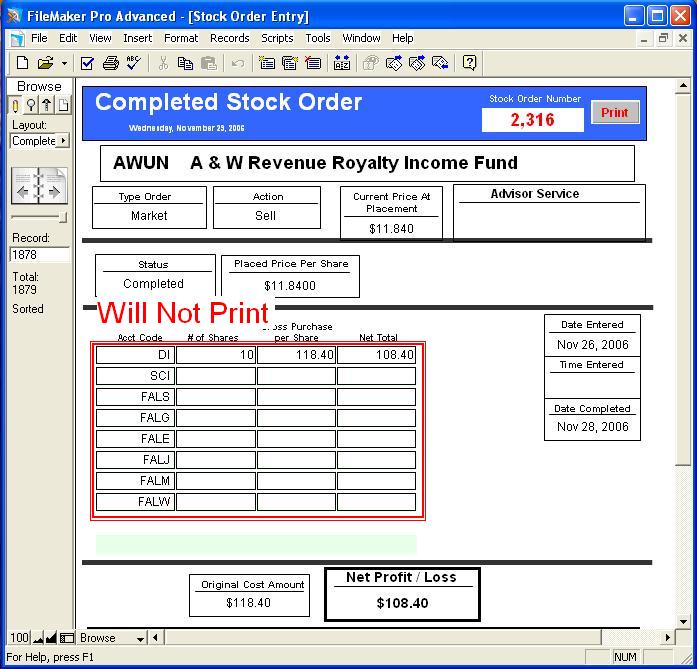Switch to Find mode magnifier icon
Image resolution: width=697 pixels, height=669 pixels.
click(x=31, y=105)
